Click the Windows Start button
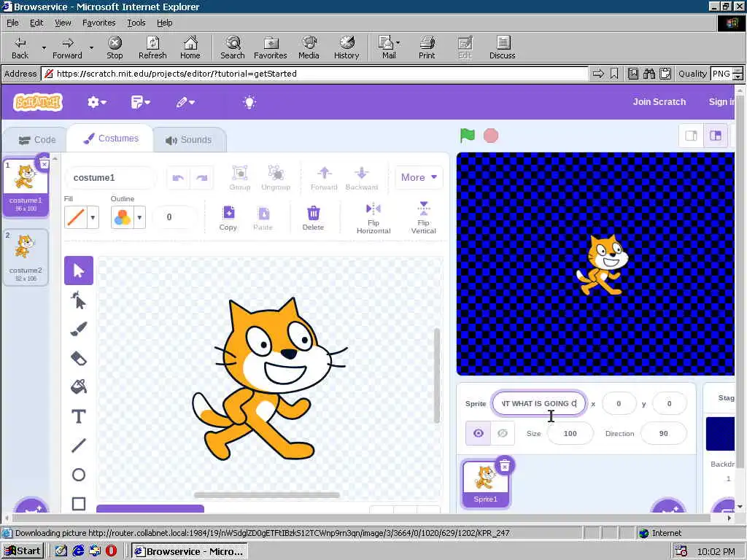Screen dimensions: 747x560 coord(23,551)
